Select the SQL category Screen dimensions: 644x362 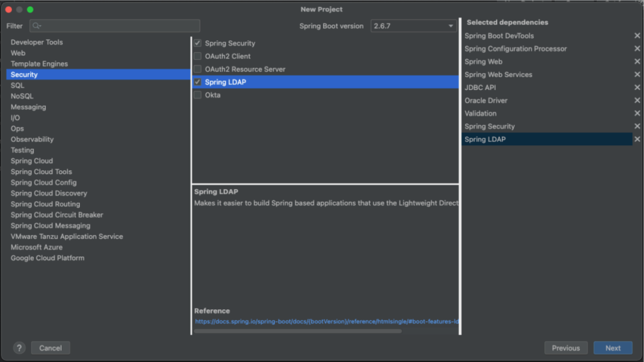point(17,85)
